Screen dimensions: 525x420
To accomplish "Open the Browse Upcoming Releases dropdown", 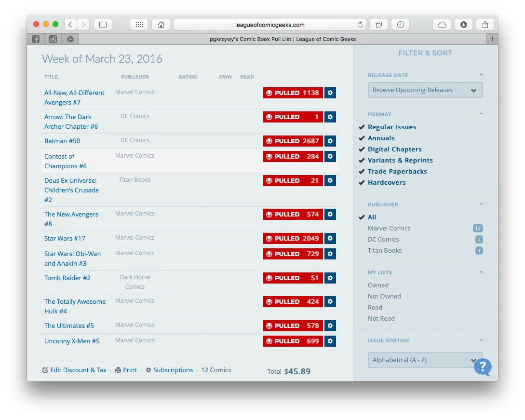I will 425,90.
